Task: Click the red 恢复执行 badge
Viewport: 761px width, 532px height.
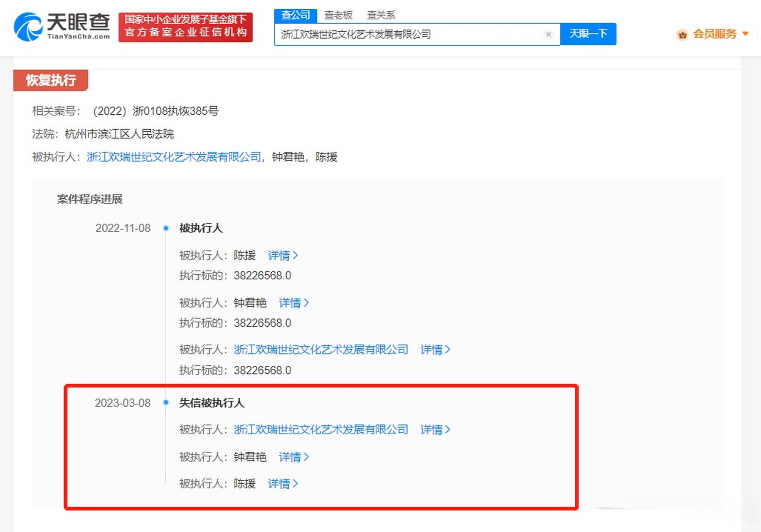Action: pyautogui.click(x=50, y=81)
